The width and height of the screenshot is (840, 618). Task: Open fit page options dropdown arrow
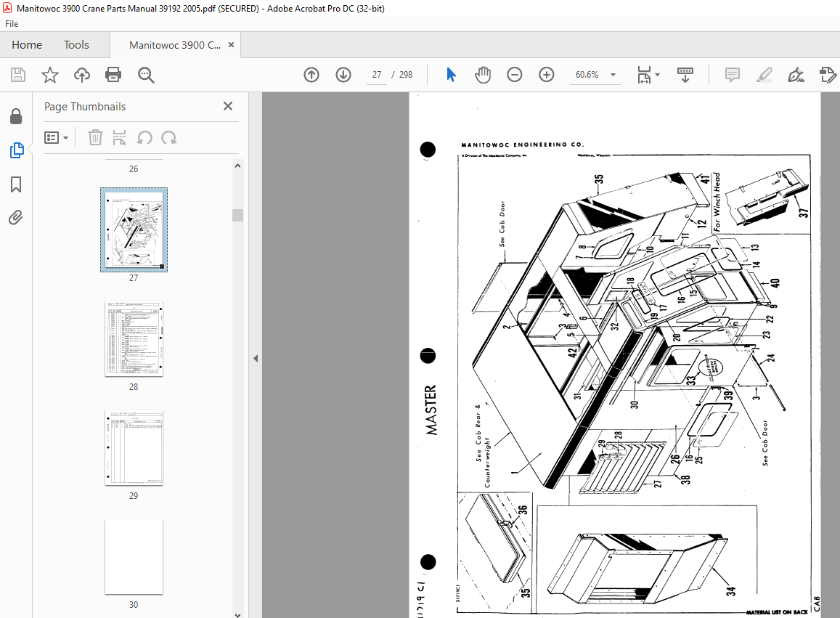click(x=657, y=75)
